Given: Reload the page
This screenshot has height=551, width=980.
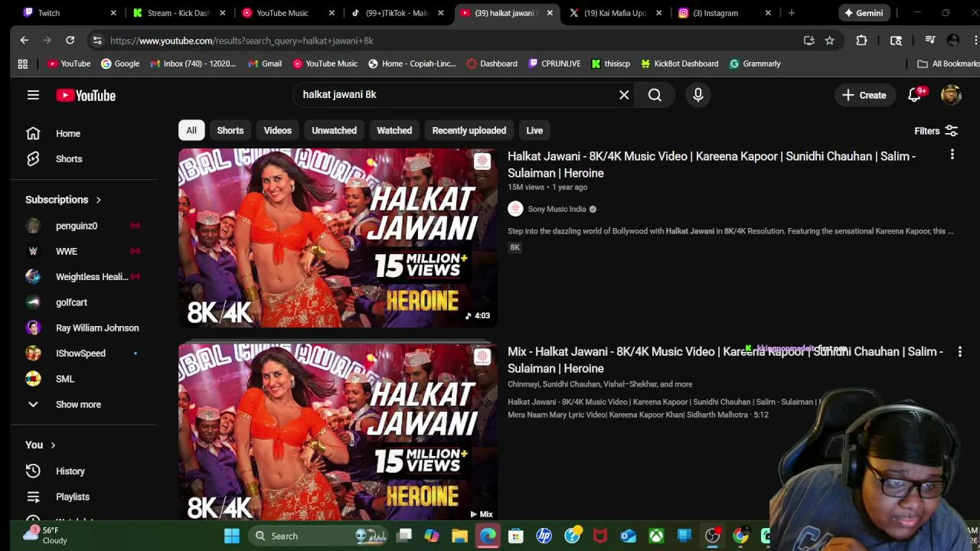Looking at the screenshot, I should tap(70, 41).
